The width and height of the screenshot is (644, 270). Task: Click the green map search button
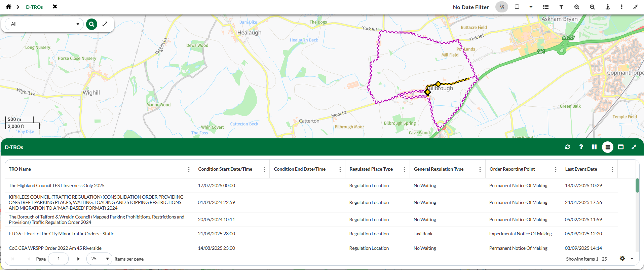pyautogui.click(x=91, y=24)
